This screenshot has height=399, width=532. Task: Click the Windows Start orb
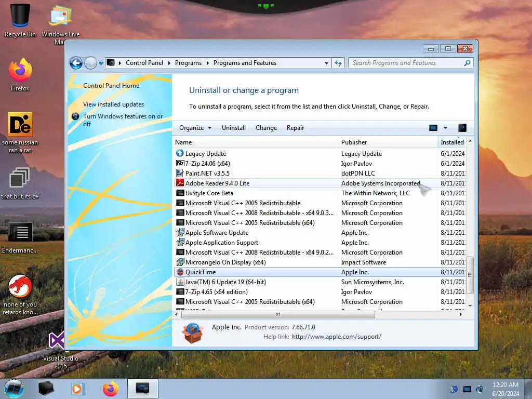click(x=14, y=389)
